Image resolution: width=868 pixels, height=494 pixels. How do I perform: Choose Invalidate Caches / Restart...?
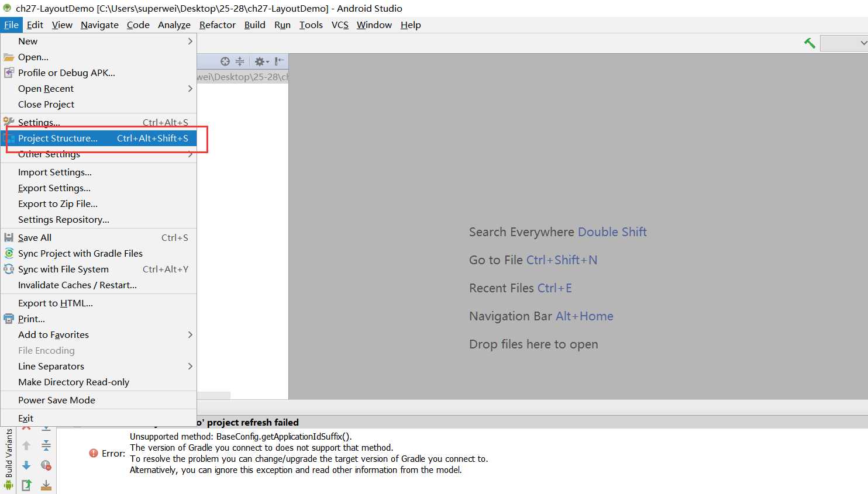click(x=98, y=285)
